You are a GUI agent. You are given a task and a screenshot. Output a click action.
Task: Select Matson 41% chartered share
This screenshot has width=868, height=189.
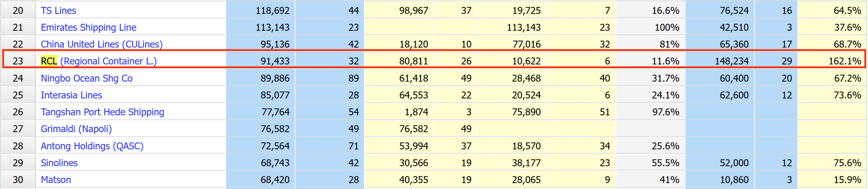(x=651, y=179)
